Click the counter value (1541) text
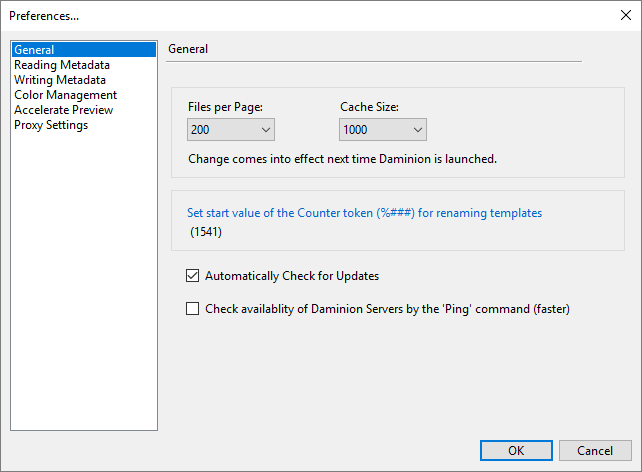Image resolution: width=642 pixels, height=472 pixels. pyautogui.click(x=206, y=232)
